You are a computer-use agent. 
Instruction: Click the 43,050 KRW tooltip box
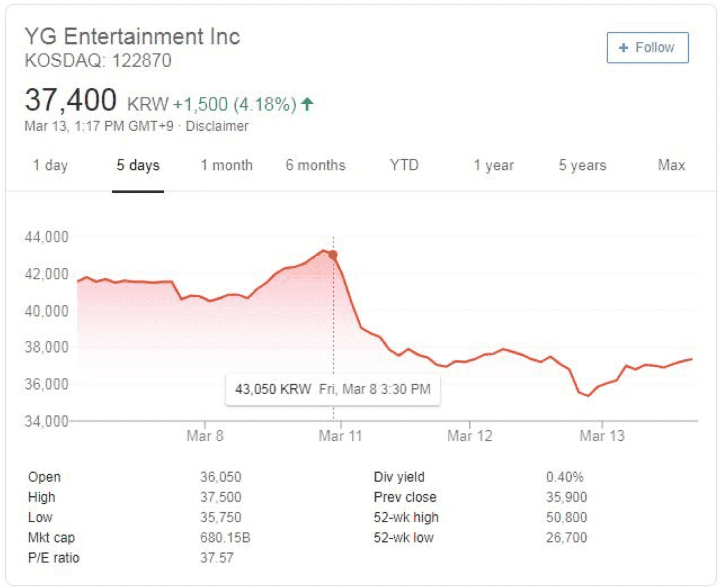(x=333, y=389)
